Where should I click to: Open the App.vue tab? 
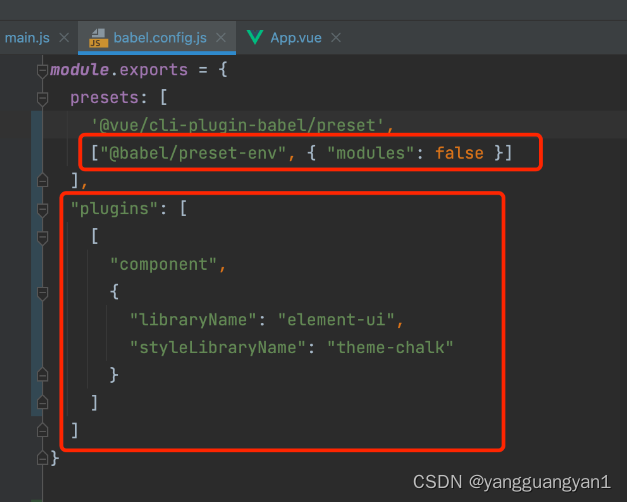click(296, 38)
